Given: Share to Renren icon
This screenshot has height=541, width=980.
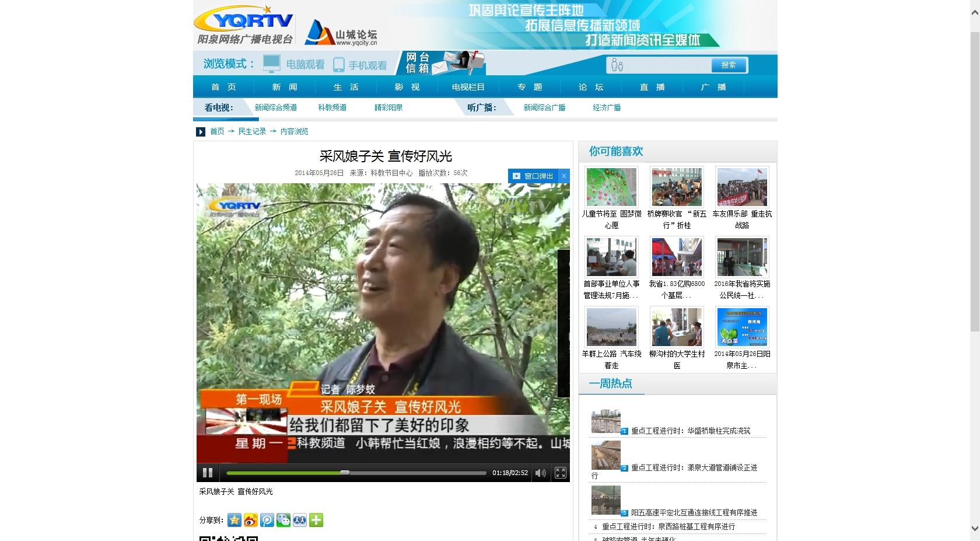Looking at the screenshot, I should click(x=300, y=520).
